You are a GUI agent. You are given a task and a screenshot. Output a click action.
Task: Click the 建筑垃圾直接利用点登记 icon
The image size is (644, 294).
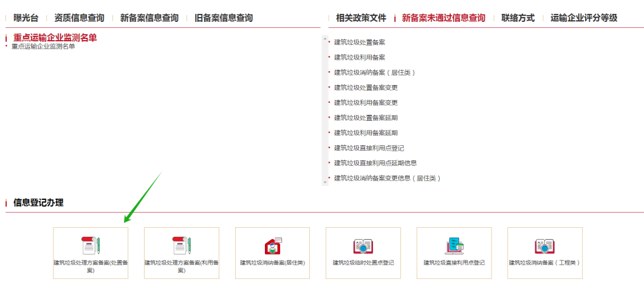click(x=454, y=246)
